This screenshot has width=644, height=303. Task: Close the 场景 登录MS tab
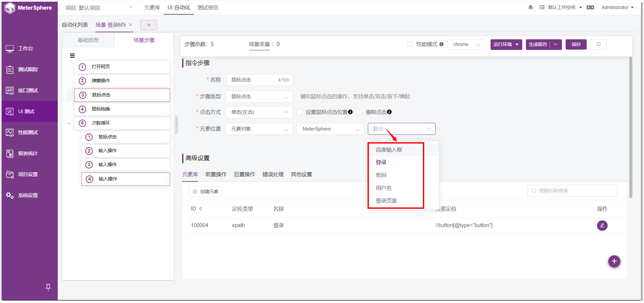[x=130, y=25]
